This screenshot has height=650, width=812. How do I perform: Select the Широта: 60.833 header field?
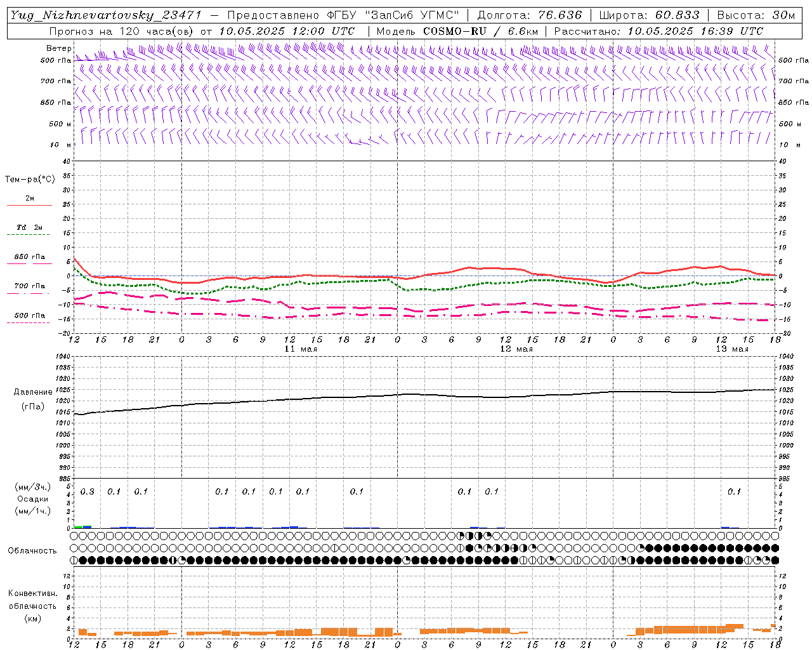coord(650,15)
